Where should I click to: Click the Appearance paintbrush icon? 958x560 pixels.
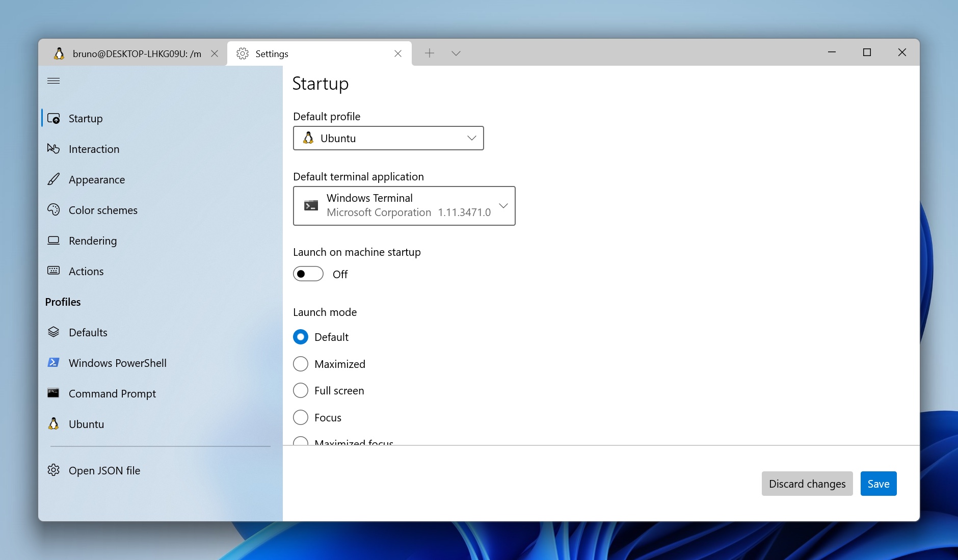tap(54, 179)
